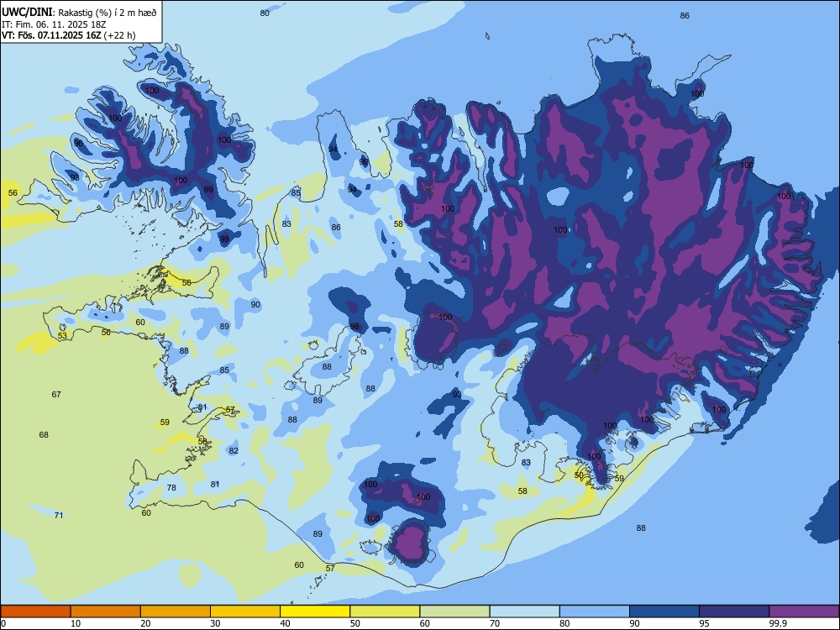This screenshot has width=840, height=630.
Task: Pick the 20–30 amber legend swatch
Action: coord(176,612)
